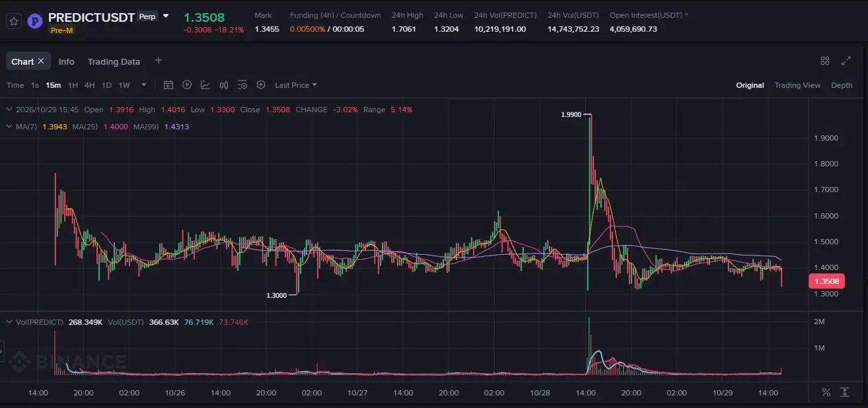Switch to Trading View chart
868x408 pixels.
[797, 85]
